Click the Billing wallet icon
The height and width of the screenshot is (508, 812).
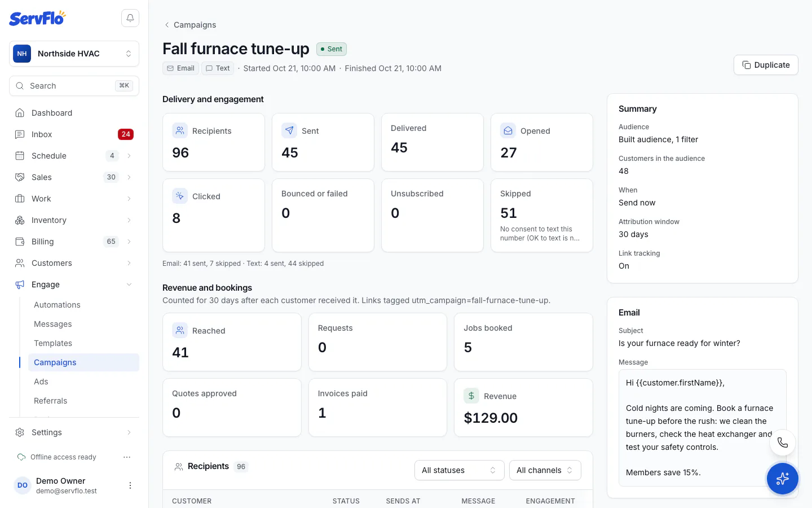[20, 242]
